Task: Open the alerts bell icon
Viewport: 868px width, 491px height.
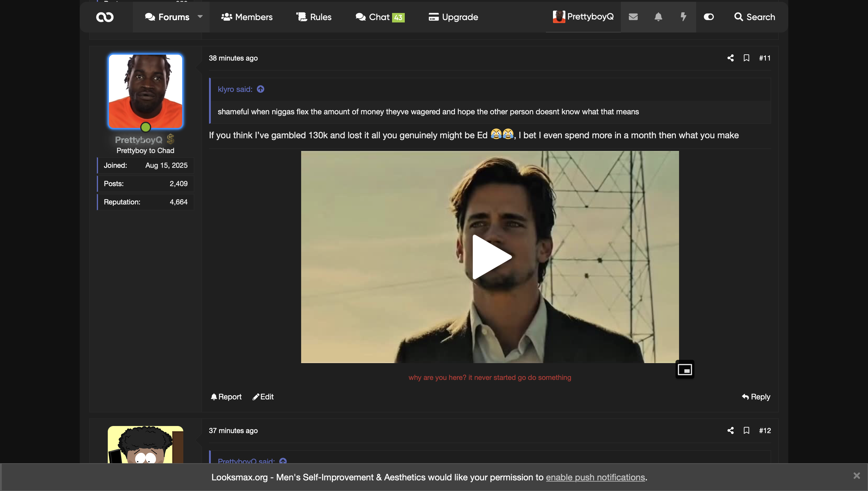Action: click(658, 17)
